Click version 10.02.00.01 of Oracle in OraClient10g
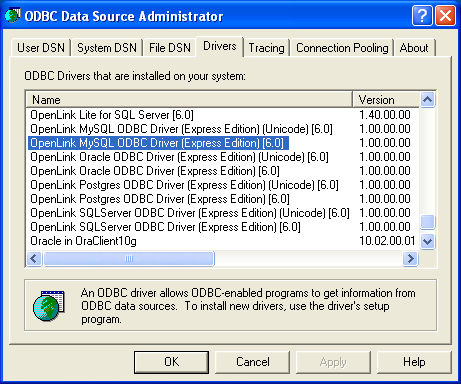Viewport: 461px width, 384px height. (387, 241)
